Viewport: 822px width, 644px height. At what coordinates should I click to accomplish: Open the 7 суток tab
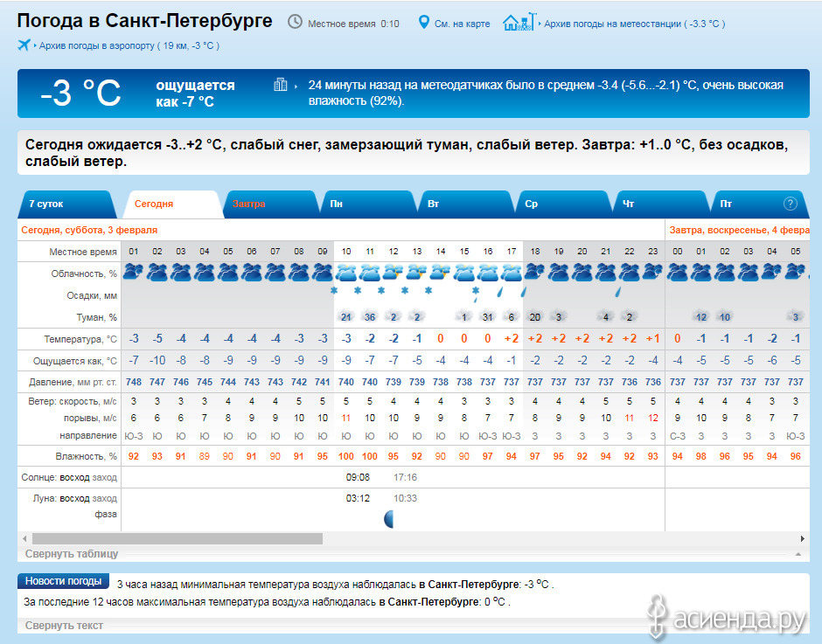(x=67, y=204)
